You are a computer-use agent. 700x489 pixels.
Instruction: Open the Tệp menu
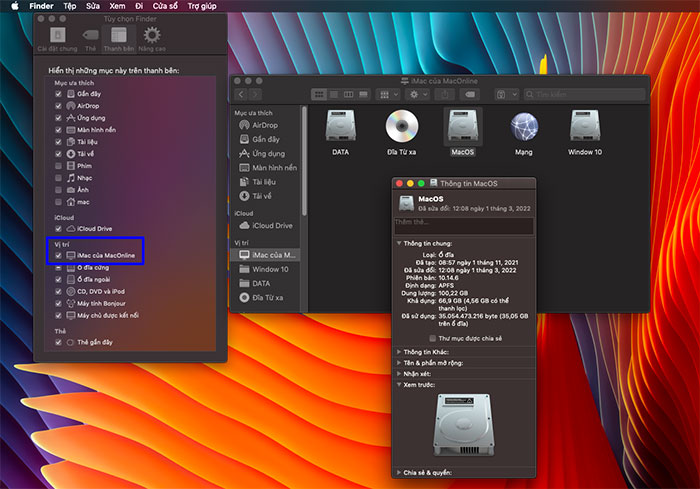coord(70,6)
